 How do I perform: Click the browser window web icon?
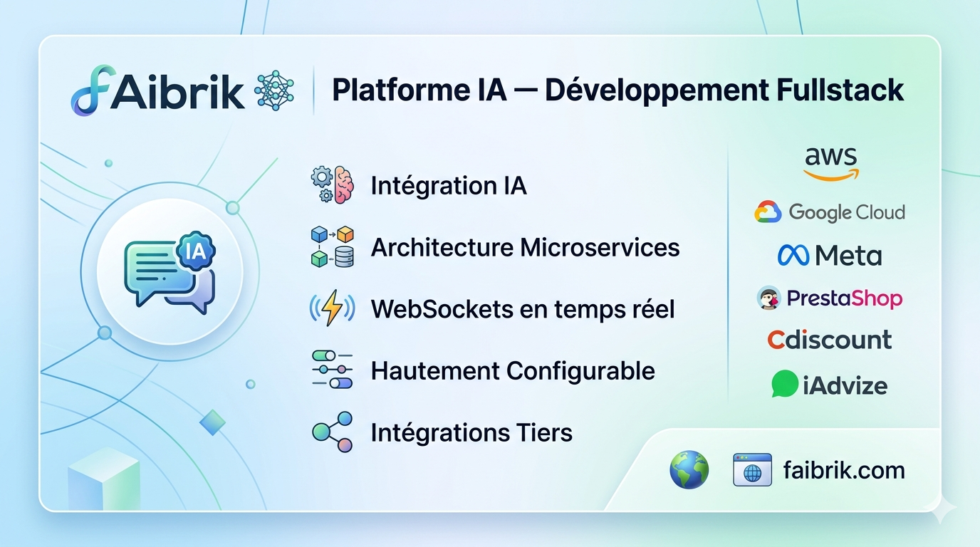click(x=753, y=470)
